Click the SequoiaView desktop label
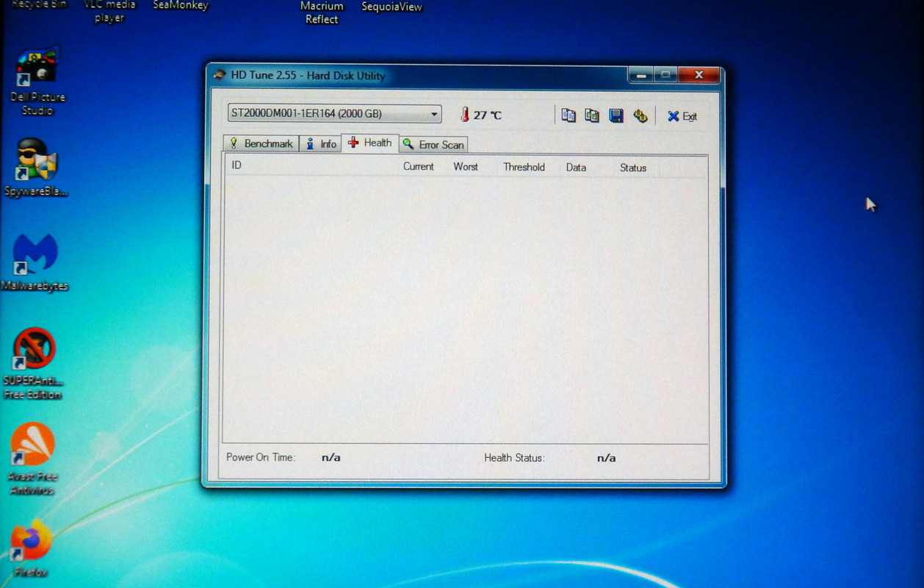Viewport: 924px width, 588px height. [392, 7]
